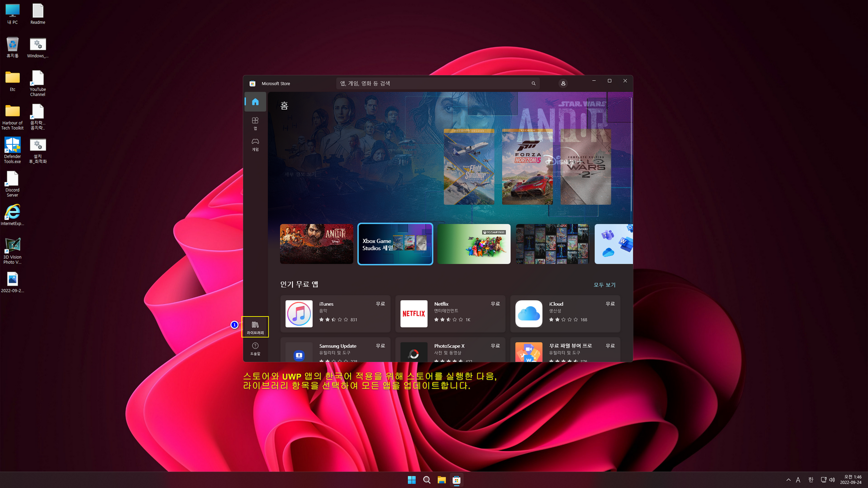Click the iCloud app title text

click(556, 304)
